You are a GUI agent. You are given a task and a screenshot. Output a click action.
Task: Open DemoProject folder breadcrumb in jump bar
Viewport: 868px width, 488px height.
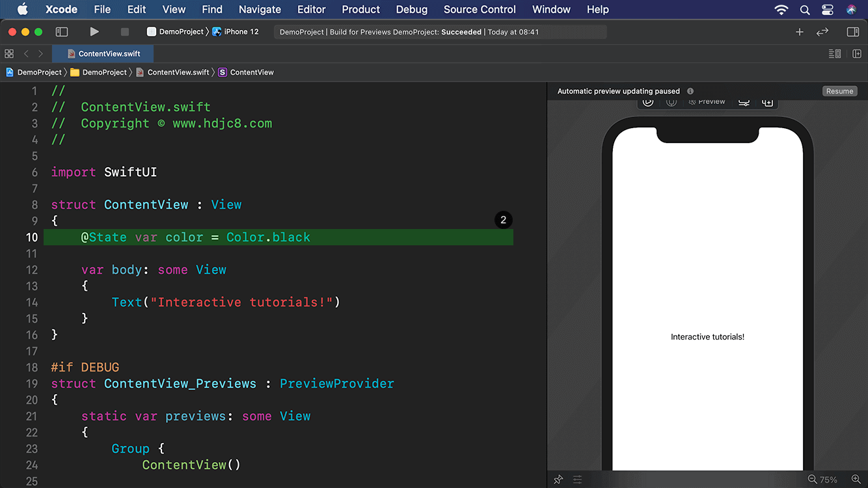(99, 72)
